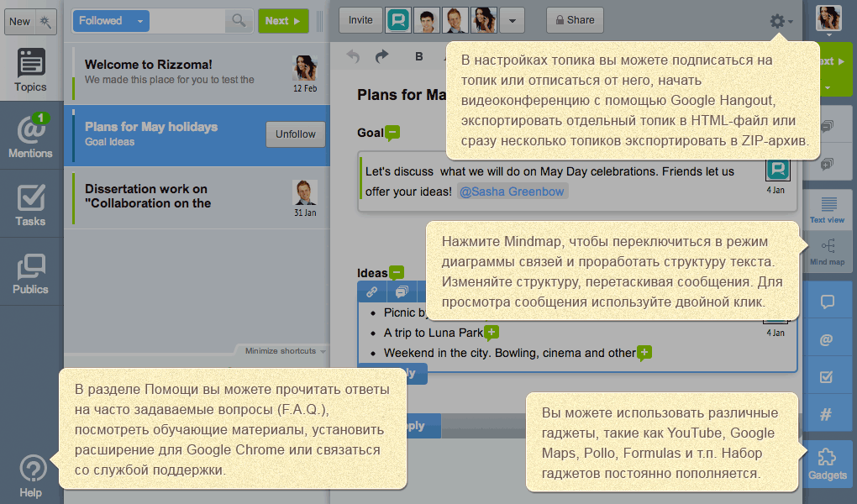Insert a mention with the @ button
Screen dimensions: 857x504
tap(827, 339)
